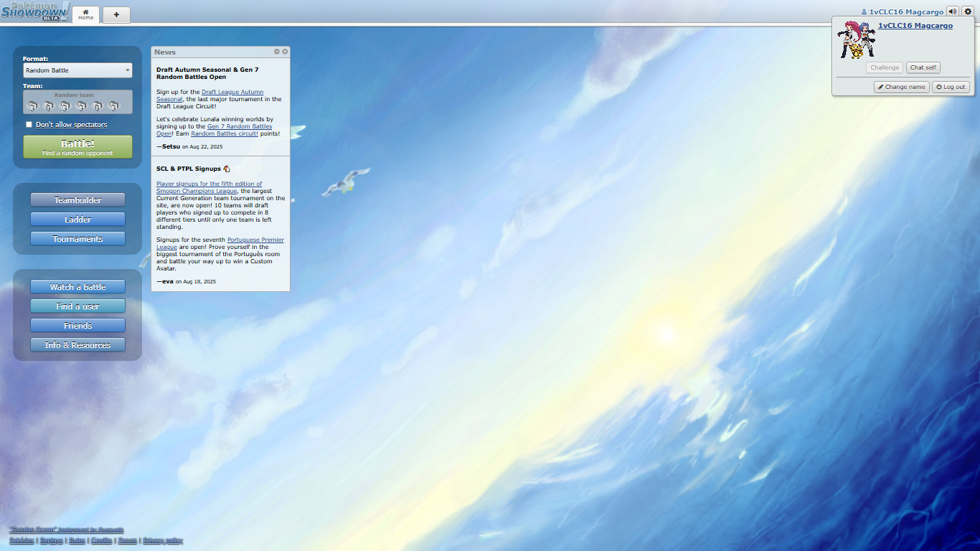Open the Rules footer link

pos(77,540)
